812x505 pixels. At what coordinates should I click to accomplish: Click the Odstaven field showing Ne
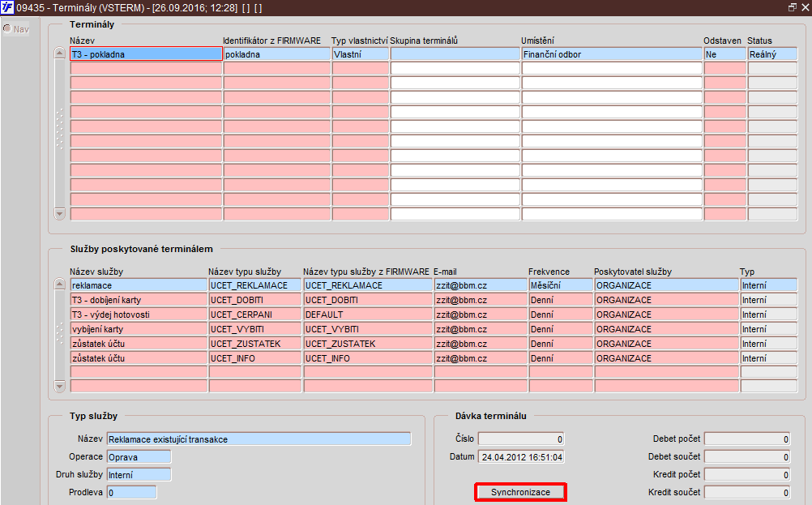tap(725, 53)
